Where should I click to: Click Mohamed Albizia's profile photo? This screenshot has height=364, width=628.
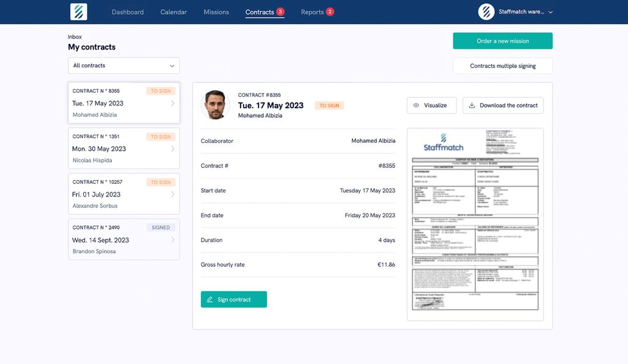click(x=215, y=104)
